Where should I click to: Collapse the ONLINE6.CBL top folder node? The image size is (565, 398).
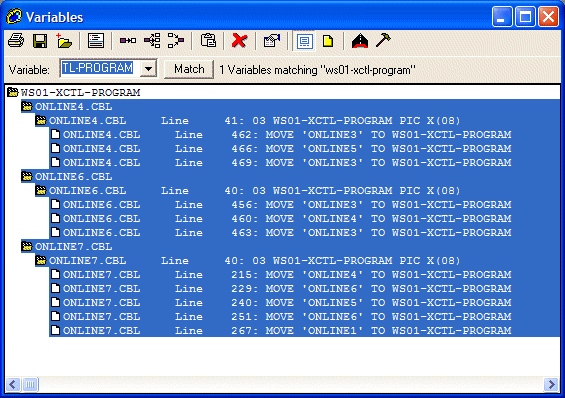(x=27, y=176)
